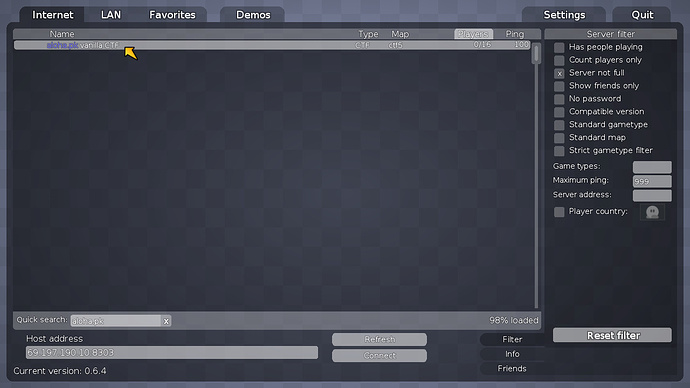Uncheck Server not full filter
Image resolution: width=690 pixels, height=388 pixels.
(x=559, y=73)
